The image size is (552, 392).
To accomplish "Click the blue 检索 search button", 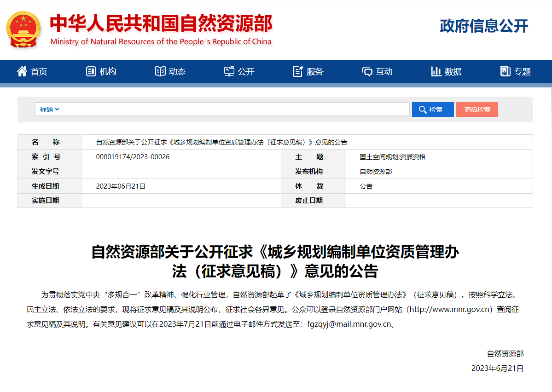I will tap(433, 110).
